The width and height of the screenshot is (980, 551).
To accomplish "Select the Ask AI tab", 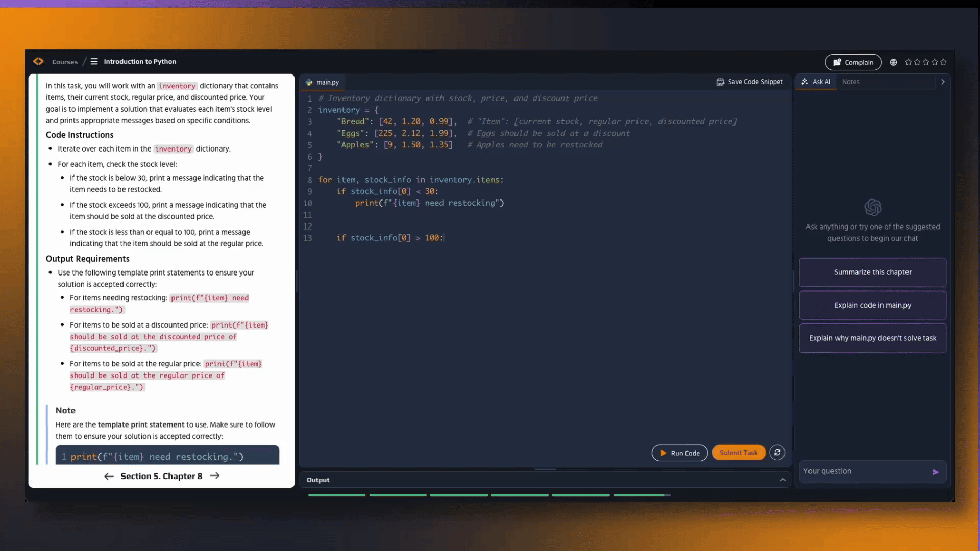I will coord(816,82).
